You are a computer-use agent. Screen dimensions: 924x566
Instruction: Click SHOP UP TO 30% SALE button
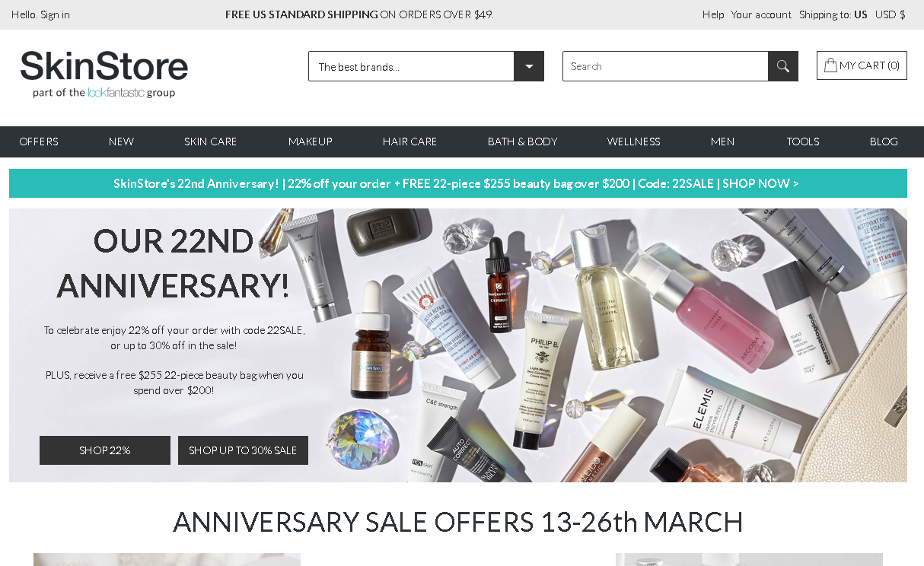[243, 450]
